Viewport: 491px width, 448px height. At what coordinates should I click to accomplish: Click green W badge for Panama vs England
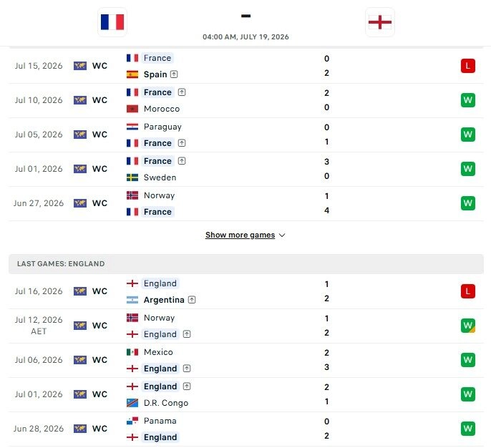pyautogui.click(x=468, y=429)
